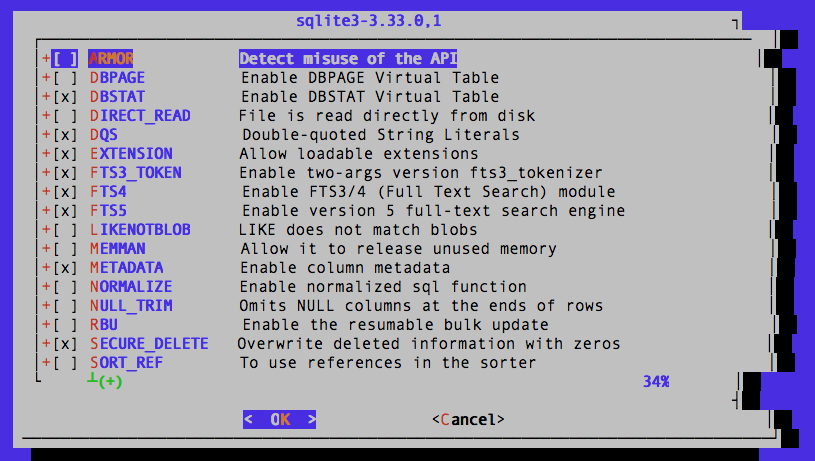Viewport: 815px width, 461px height.
Task: Select the SECURE_DELETE option name
Action: pos(149,344)
